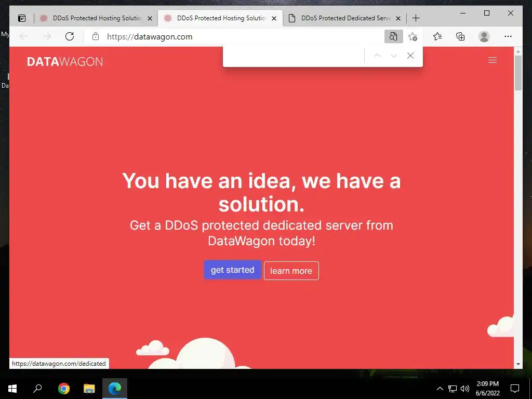
Task: Reload the datawagon.com page
Action: coord(70,36)
